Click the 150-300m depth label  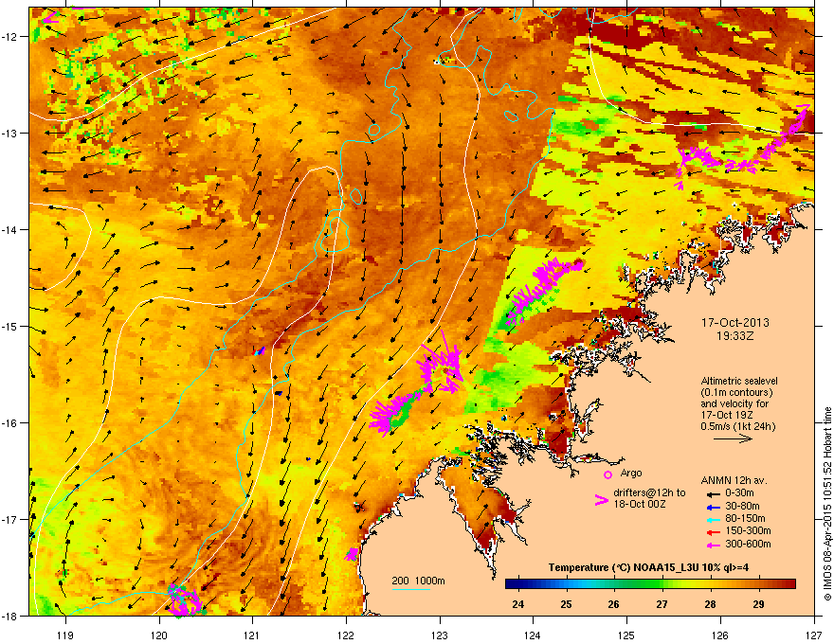[748, 530]
